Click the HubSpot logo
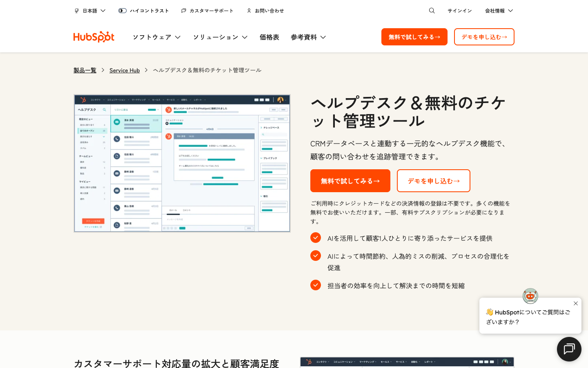Viewport: 588px width, 368px height. click(x=94, y=37)
